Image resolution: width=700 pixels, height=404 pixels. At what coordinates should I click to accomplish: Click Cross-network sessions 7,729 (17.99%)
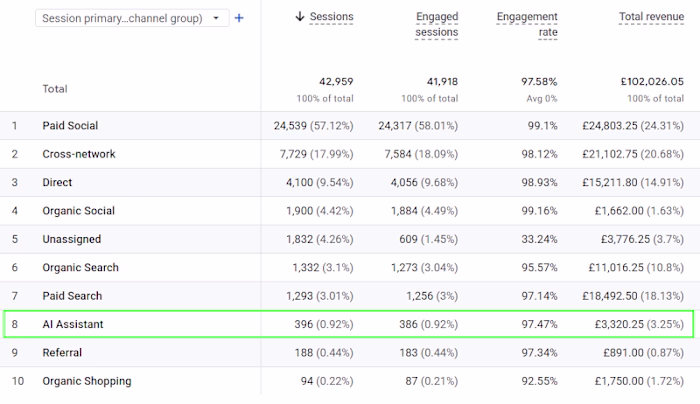317,154
